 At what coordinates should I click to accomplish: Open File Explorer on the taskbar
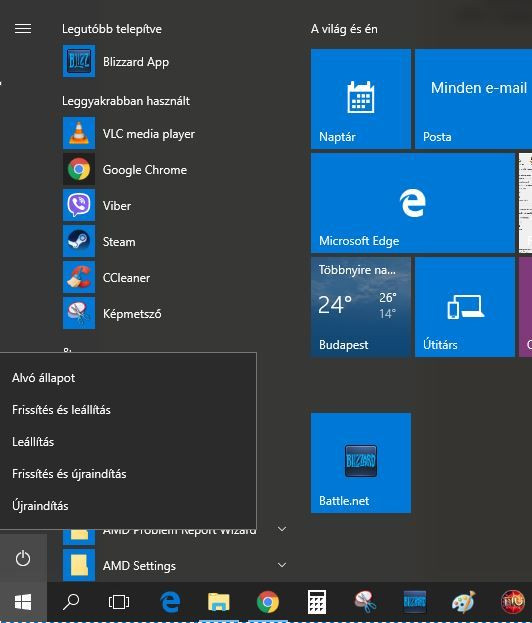click(219, 602)
